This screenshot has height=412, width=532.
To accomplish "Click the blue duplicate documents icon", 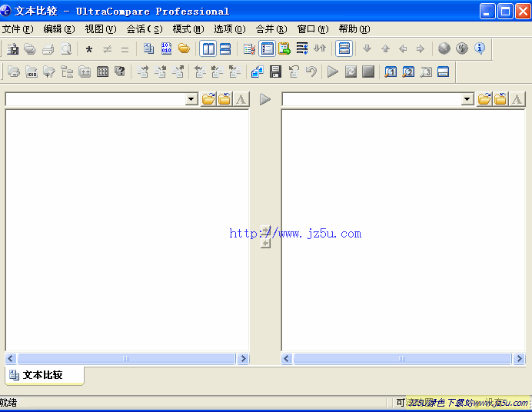I will coord(258,72).
